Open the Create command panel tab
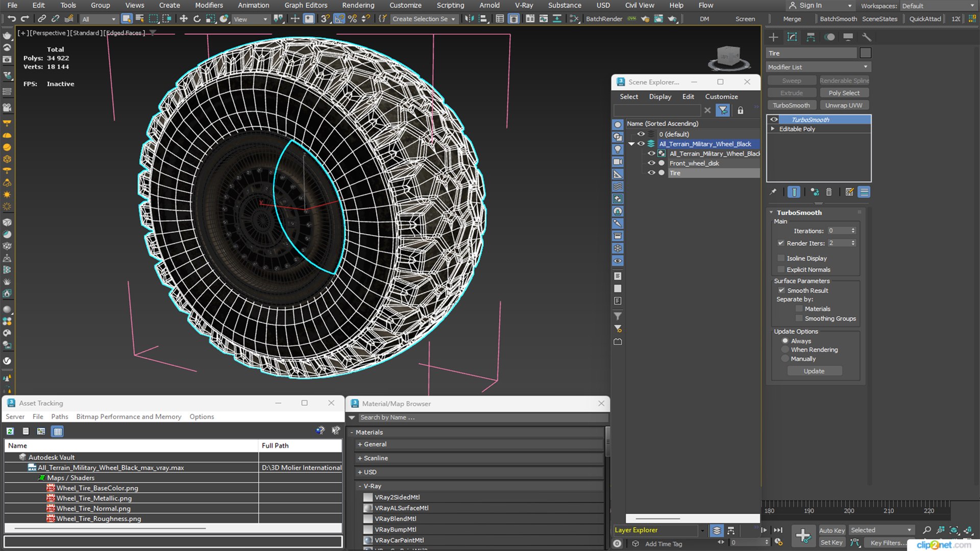The width and height of the screenshot is (980, 551). tap(773, 37)
